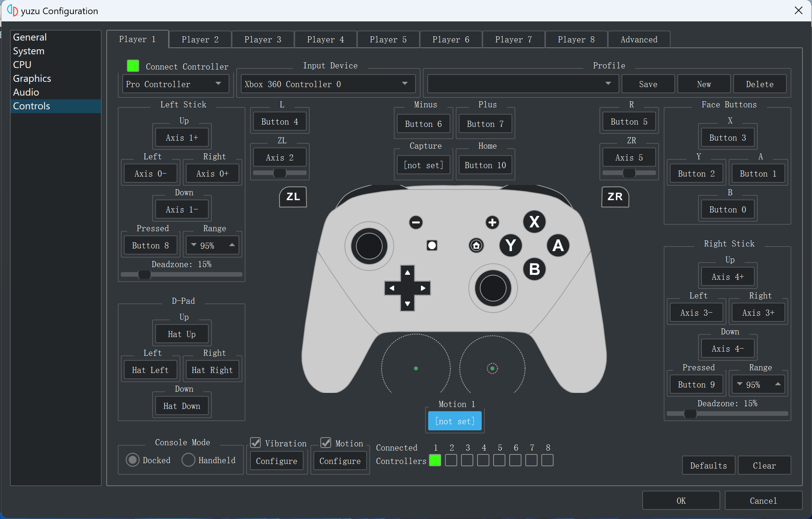Screen dimensions: 812x519
Task: Save the current profile
Action: 648,84
